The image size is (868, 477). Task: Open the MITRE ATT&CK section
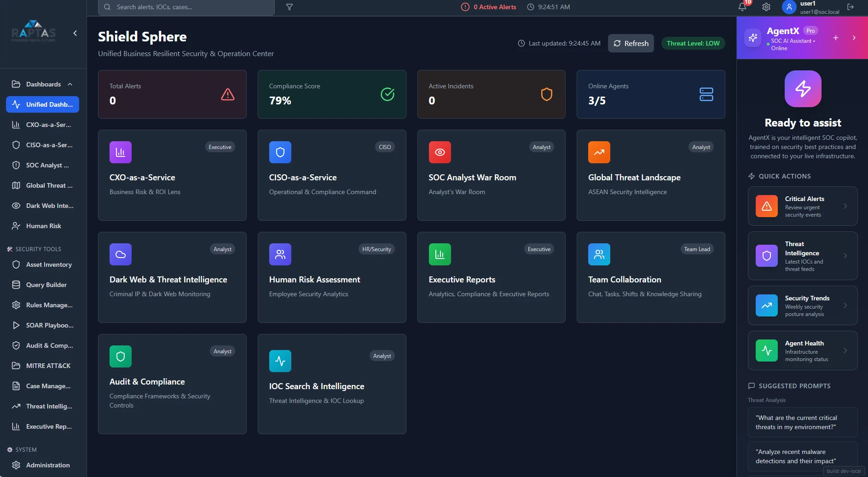tap(16, 366)
